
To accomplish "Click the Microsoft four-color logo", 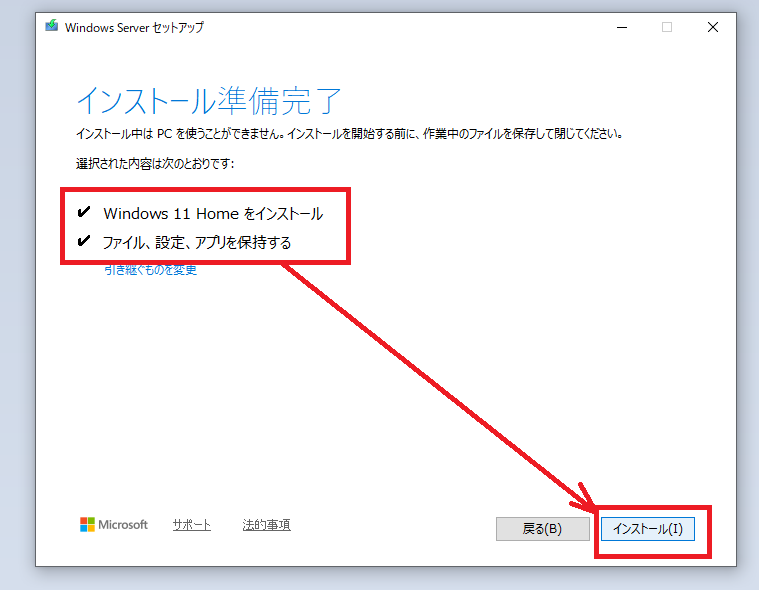I will [88, 525].
